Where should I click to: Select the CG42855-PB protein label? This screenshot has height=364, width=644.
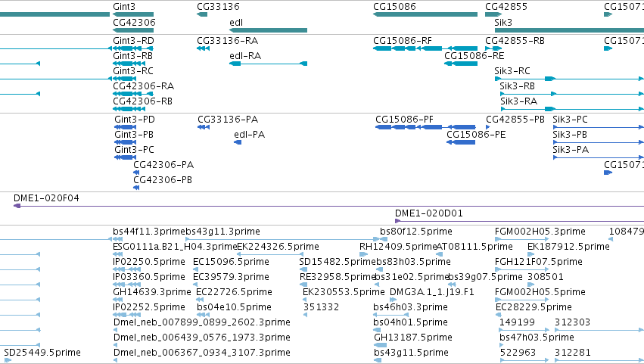click(515, 120)
